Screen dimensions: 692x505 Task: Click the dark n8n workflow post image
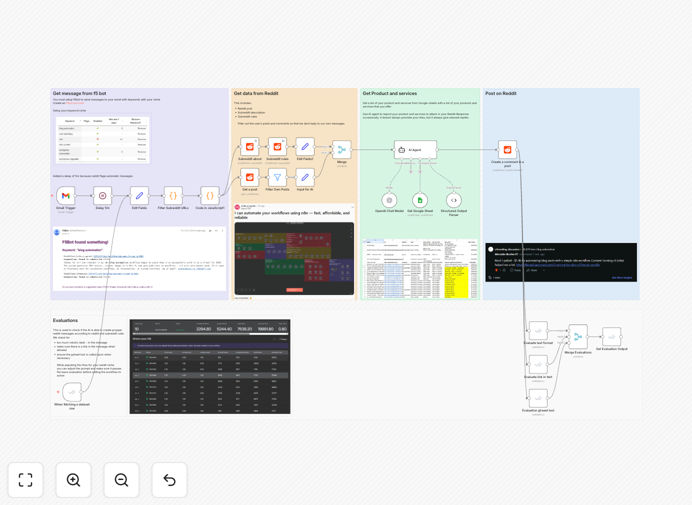tap(294, 258)
